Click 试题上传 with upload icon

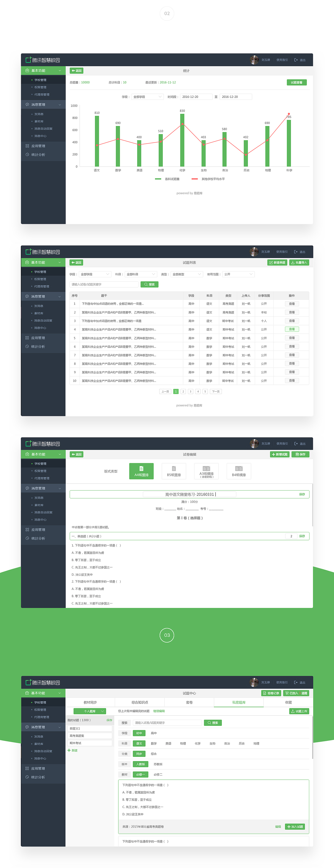tap(299, 711)
